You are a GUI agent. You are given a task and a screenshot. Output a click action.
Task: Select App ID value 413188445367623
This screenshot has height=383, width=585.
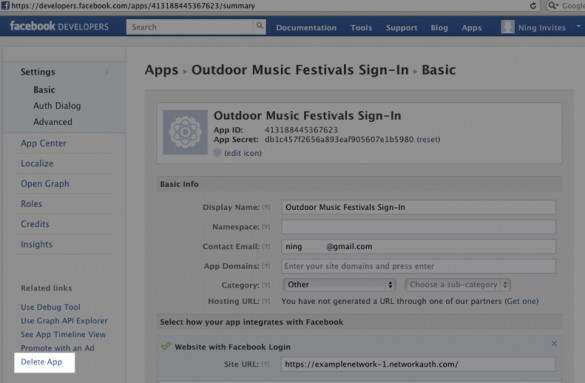(301, 130)
